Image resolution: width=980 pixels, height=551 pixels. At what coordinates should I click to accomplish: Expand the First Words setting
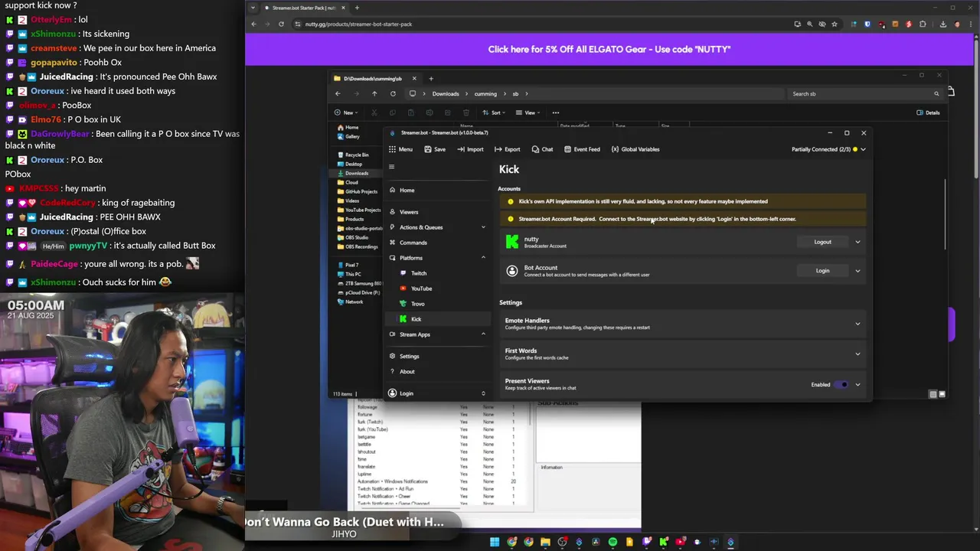pos(682,354)
